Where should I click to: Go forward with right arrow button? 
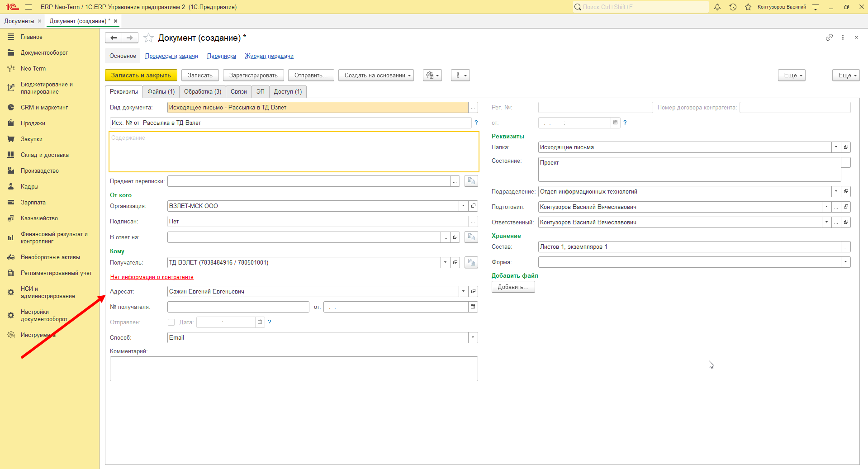130,38
